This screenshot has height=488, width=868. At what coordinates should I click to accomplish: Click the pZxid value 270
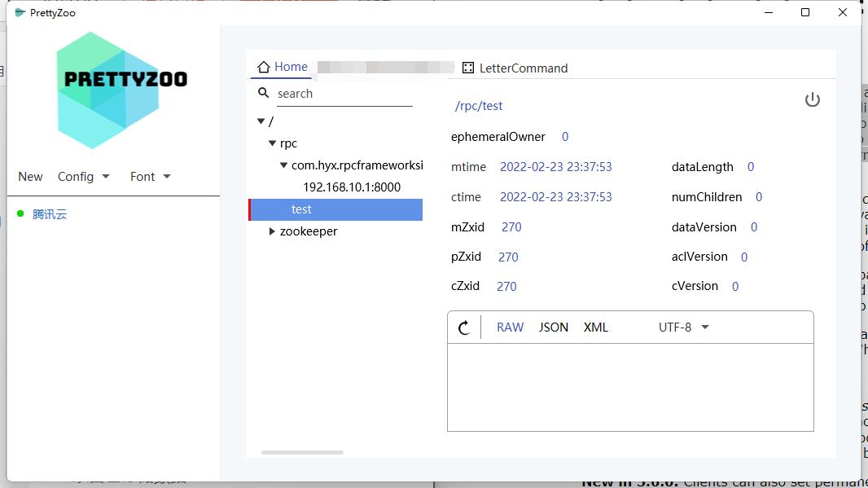point(508,257)
